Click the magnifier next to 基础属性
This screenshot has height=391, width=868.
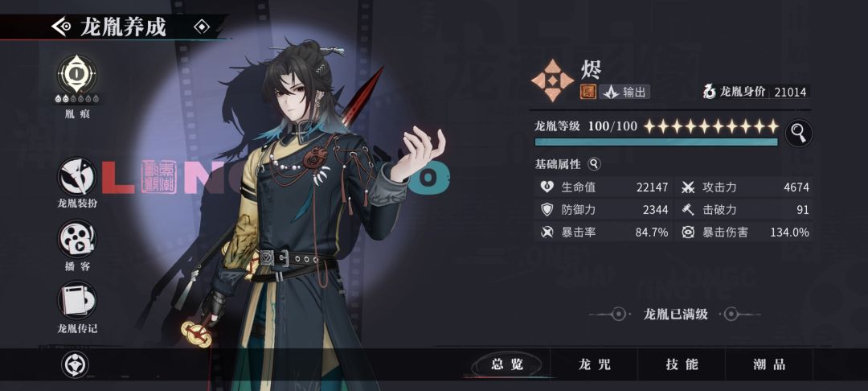click(x=594, y=164)
